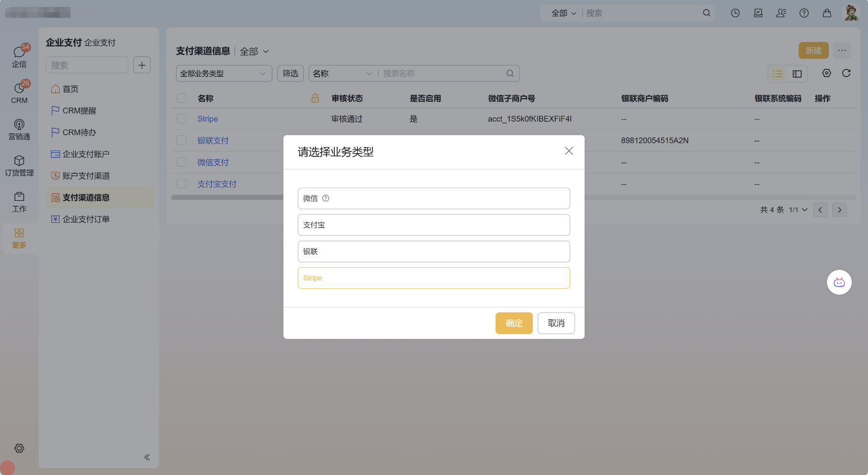
Task: Open the more actions ellipsis menu
Action: coord(842,50)
